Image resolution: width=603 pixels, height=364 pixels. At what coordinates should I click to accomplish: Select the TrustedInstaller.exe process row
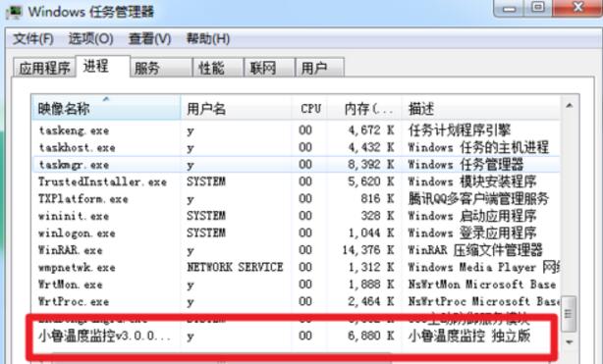pyautogui.click(x=297, y=182)
